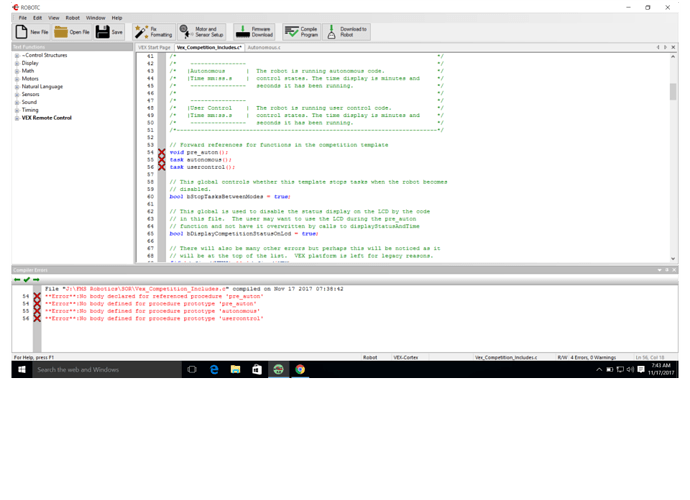Open the Store from the taskbar
The image size is (690, 500).
pyautogui.click(x=257, y=370)
